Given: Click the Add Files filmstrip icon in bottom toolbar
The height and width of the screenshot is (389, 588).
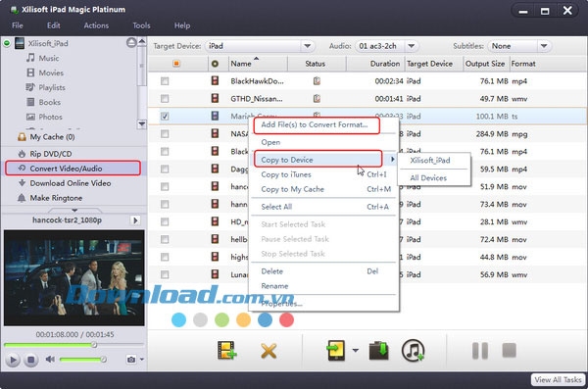Looking at the screenshot, I should [226, 351].
